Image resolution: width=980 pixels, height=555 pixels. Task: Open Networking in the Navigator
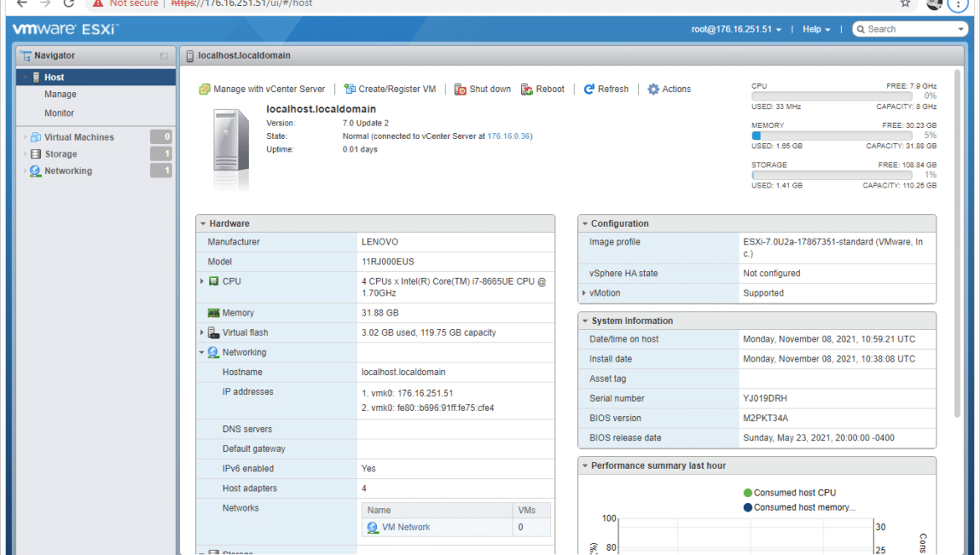click(68, 171)
